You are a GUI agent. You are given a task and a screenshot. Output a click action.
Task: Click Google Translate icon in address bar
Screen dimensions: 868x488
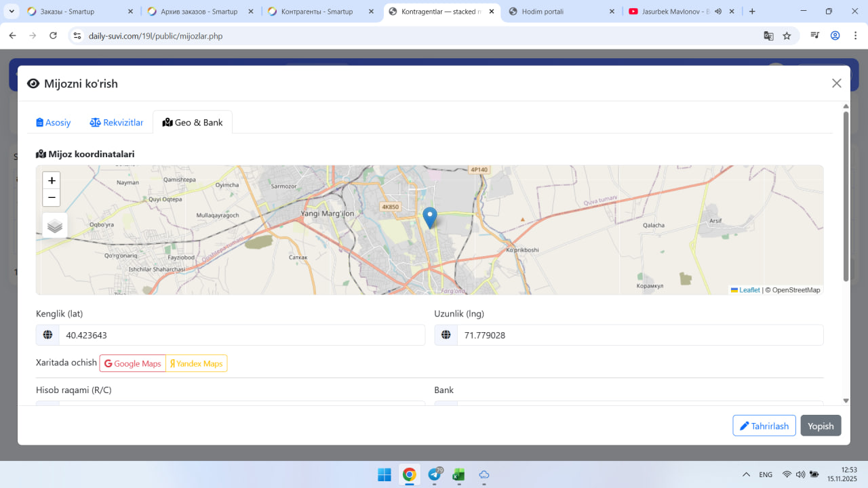click(x=768, y=36)
